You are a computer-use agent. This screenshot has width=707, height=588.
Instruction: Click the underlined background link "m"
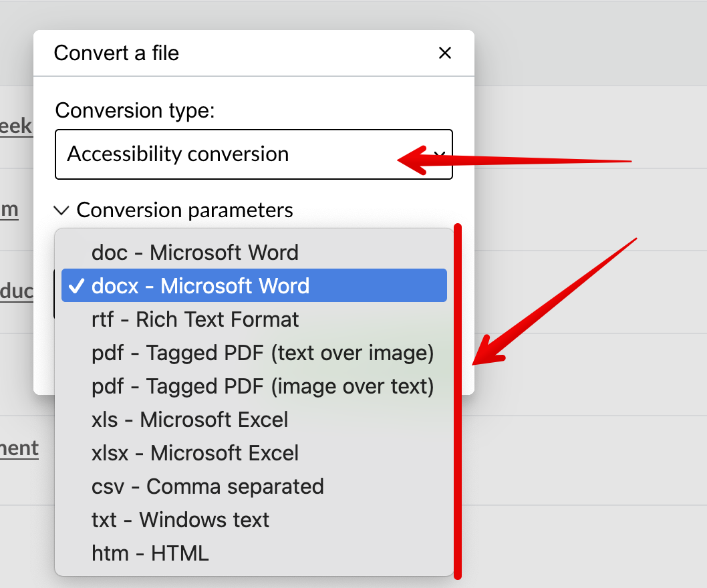click(9, 210)
